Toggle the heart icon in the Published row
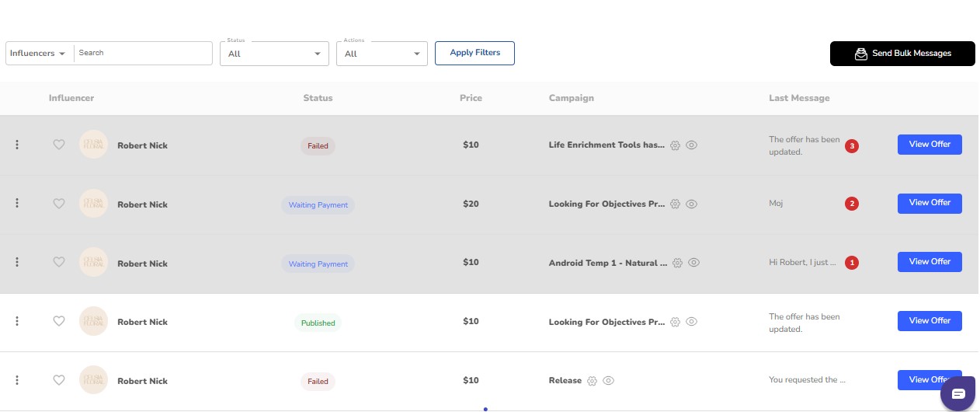 [59, 321]
